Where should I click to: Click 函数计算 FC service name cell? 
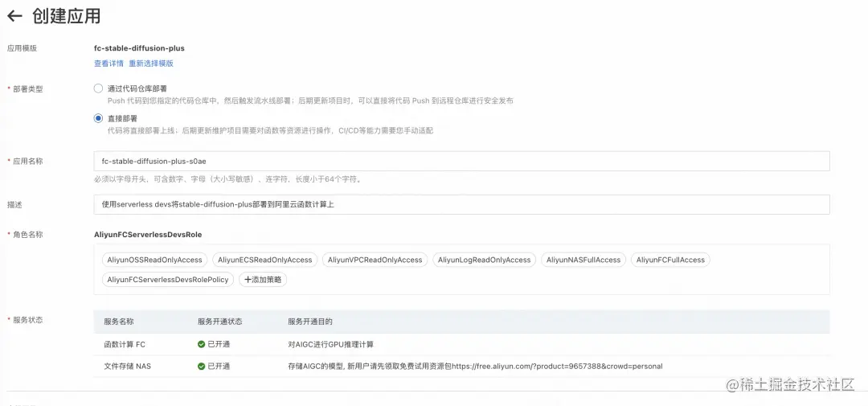(x=125, y=345)
